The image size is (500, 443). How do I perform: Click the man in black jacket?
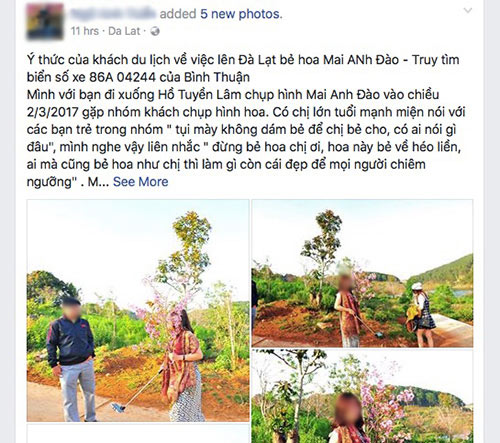[72, 358]
